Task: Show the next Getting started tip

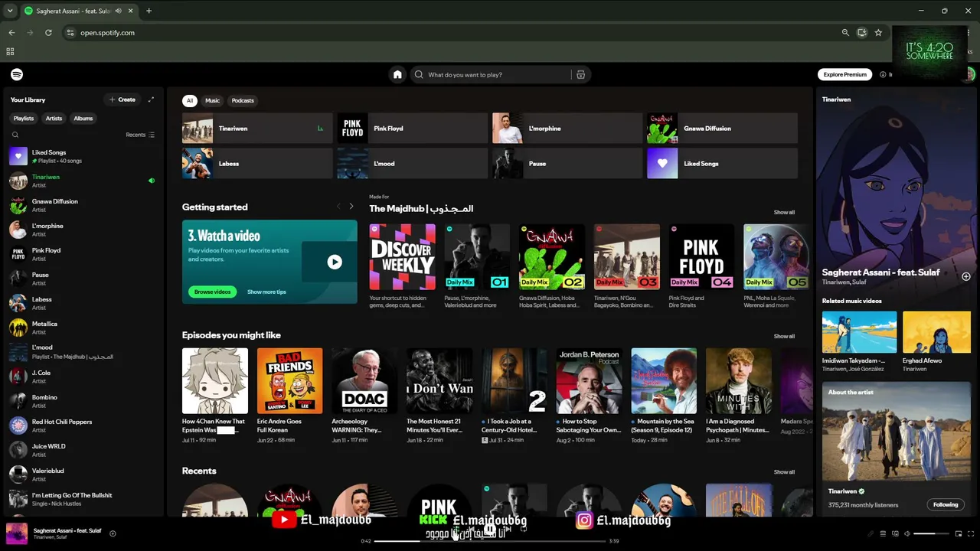Action: (351, 207)
